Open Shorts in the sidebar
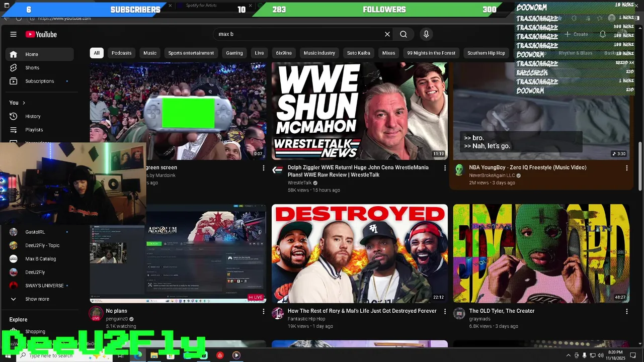The width and height of the screenshot is (644, 362). point(40,68)
